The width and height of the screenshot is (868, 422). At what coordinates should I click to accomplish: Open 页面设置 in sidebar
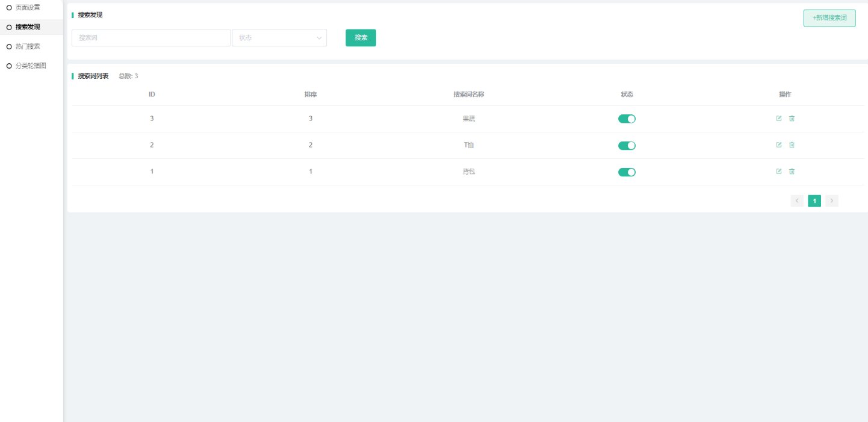(28, 8)
